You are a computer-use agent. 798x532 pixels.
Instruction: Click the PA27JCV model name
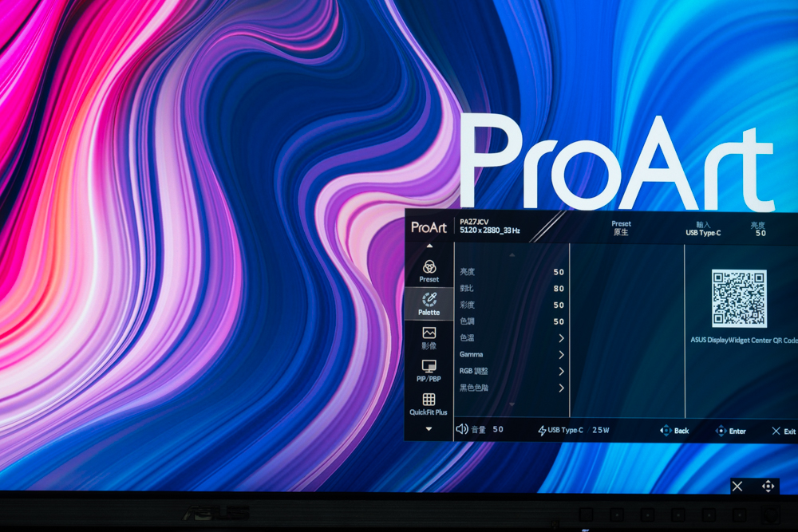click(x=474, y=222)
